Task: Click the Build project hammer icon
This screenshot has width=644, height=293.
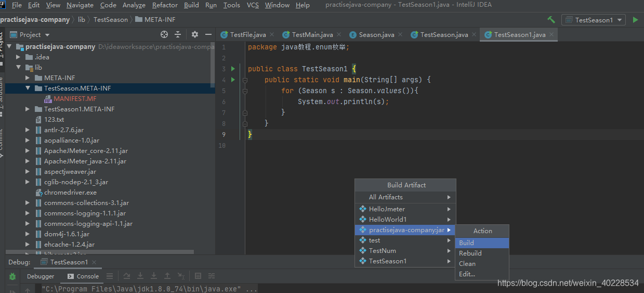Action: (x=551, y=20)
